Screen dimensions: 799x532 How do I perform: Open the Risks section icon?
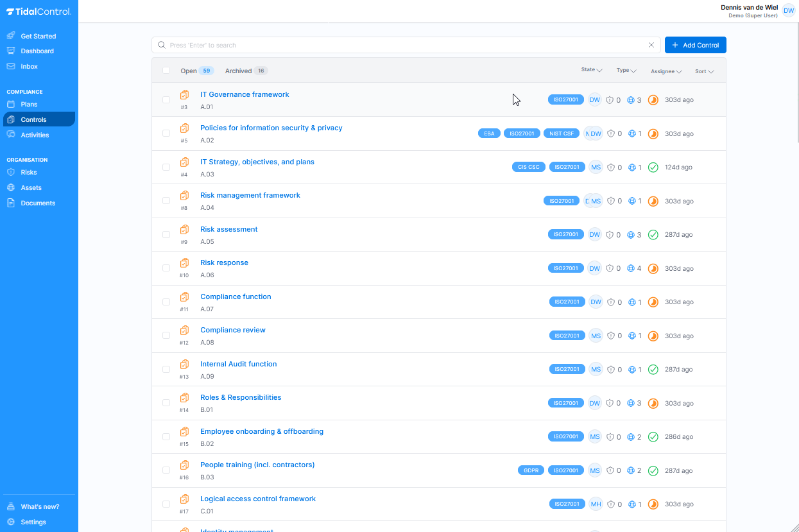coord(10,172)
